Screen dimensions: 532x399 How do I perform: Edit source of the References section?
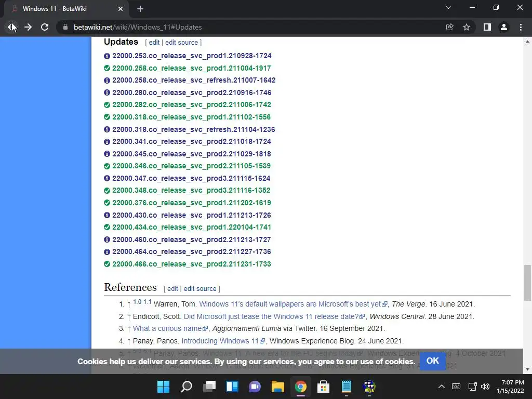pyautogui.click(x=200, y=289)
